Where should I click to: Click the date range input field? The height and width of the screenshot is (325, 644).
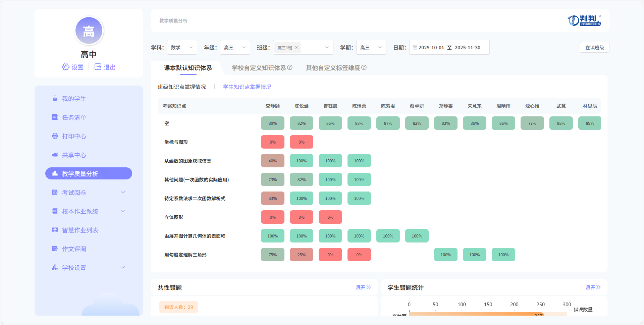tap(449, 48)
